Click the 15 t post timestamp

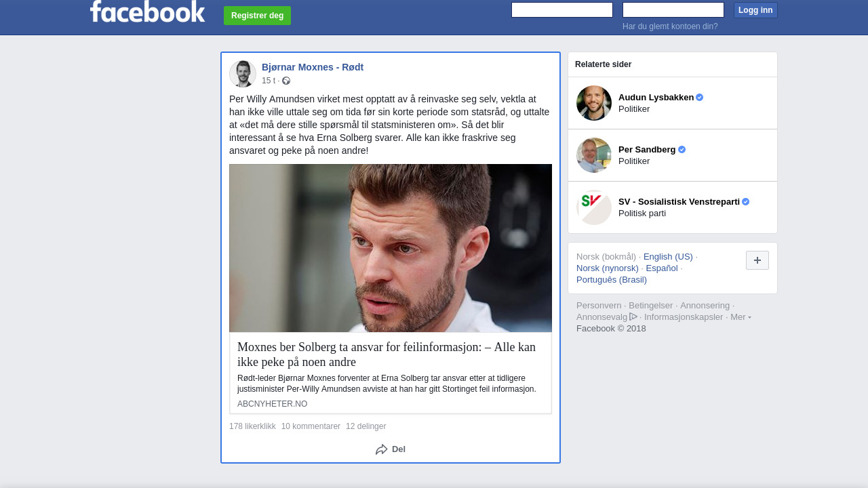(x=269, y=81)
